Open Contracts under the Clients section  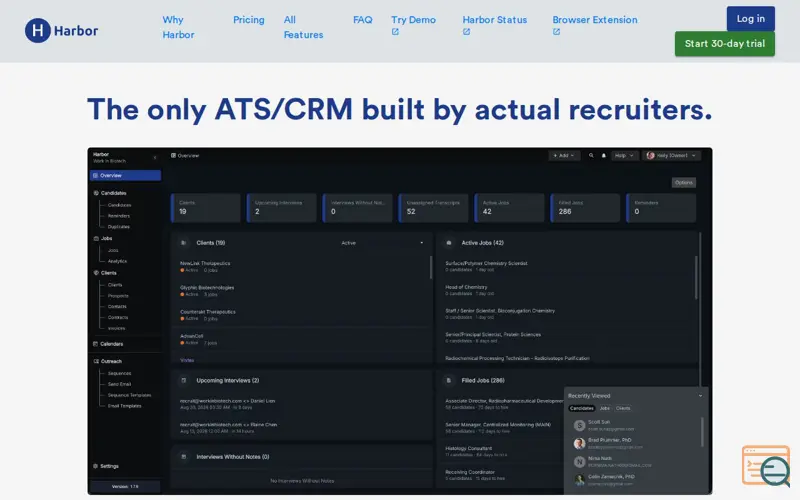[x=118, y=317]
